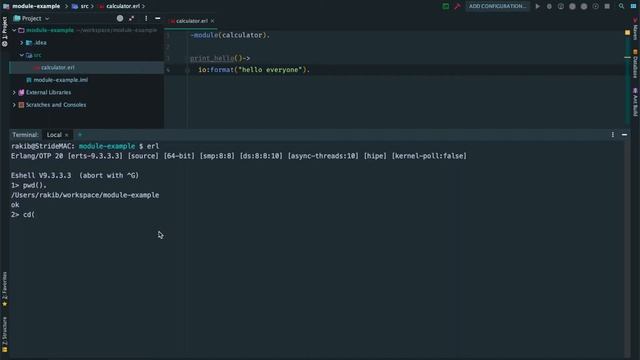Hide the Terminal panel with minus icon
Image resolution: width=640 pixels, height=360 pixels.
[624, 135]
